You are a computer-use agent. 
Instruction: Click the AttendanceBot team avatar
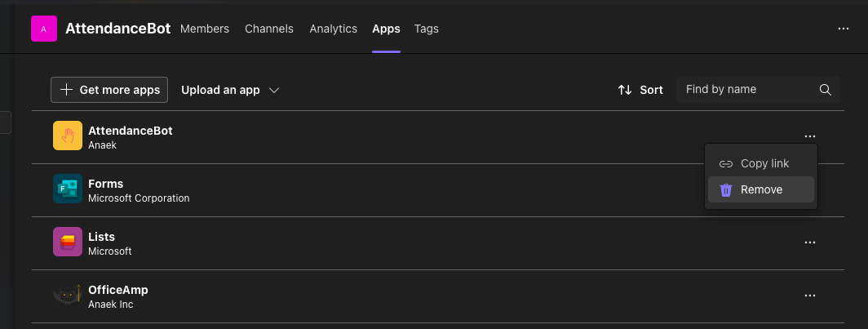click(x=44, y=29)
